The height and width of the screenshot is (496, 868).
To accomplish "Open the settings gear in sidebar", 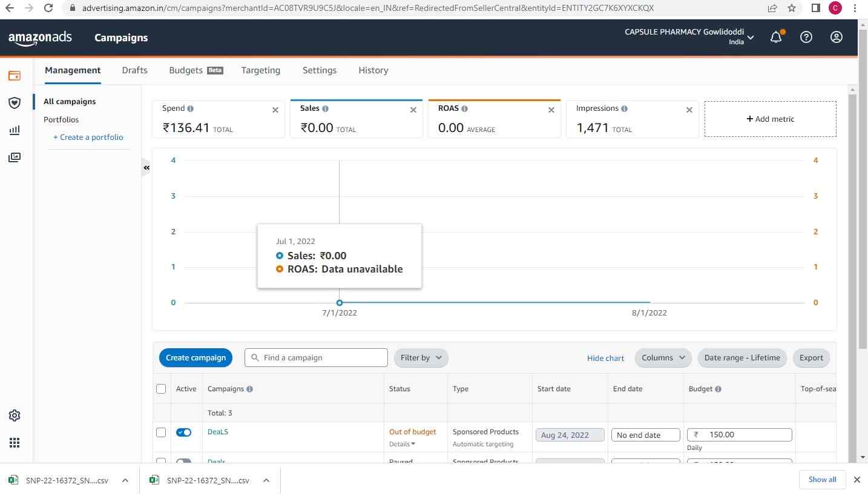I will point(15,415).
